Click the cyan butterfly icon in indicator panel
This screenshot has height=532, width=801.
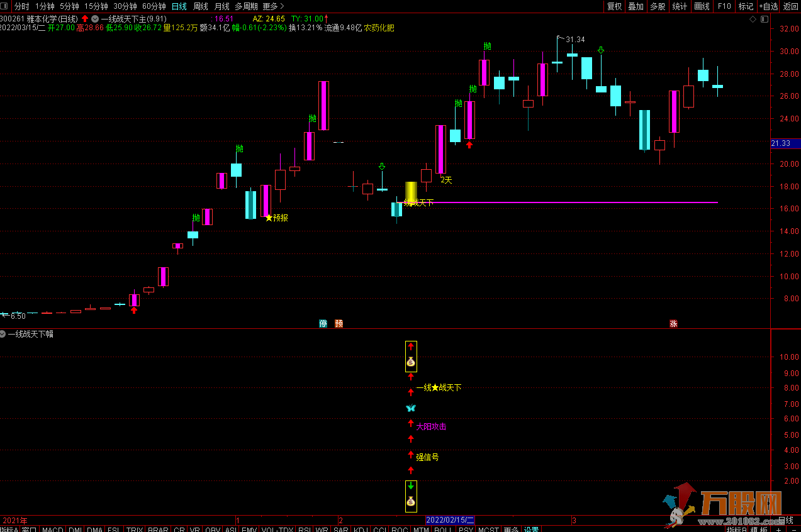click(x=411, y=408)
